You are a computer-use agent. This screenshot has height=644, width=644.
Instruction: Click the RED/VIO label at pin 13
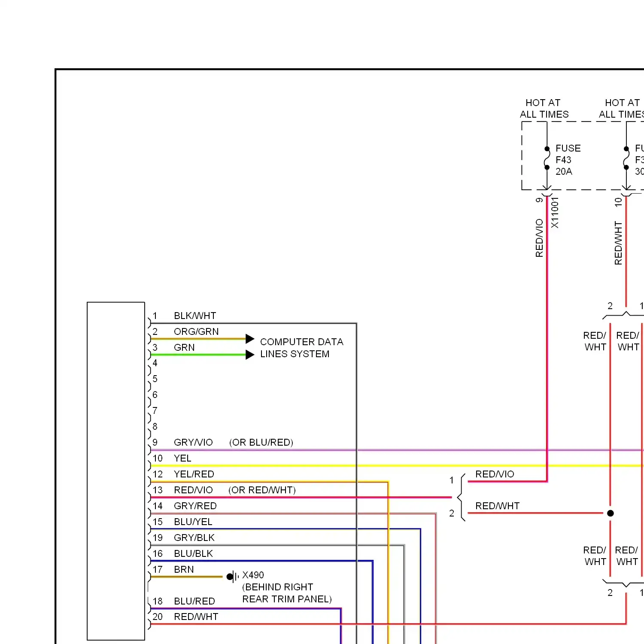[193, 490]
